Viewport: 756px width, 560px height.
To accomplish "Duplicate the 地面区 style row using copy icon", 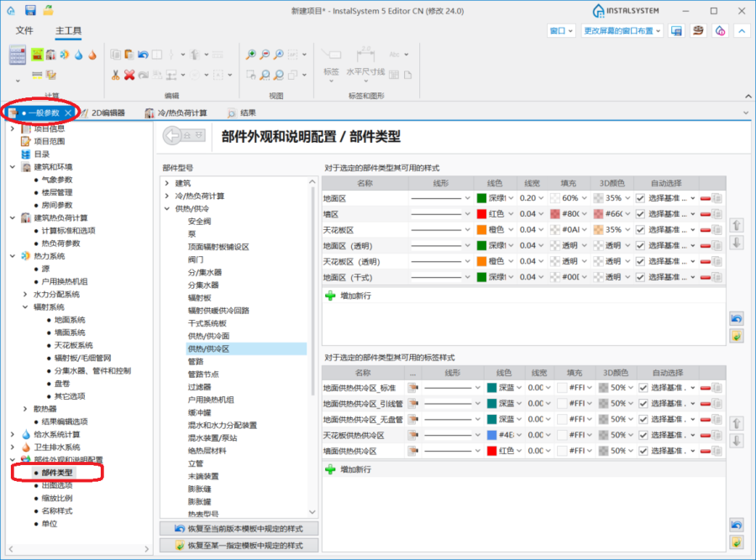I will pos(717,198).
